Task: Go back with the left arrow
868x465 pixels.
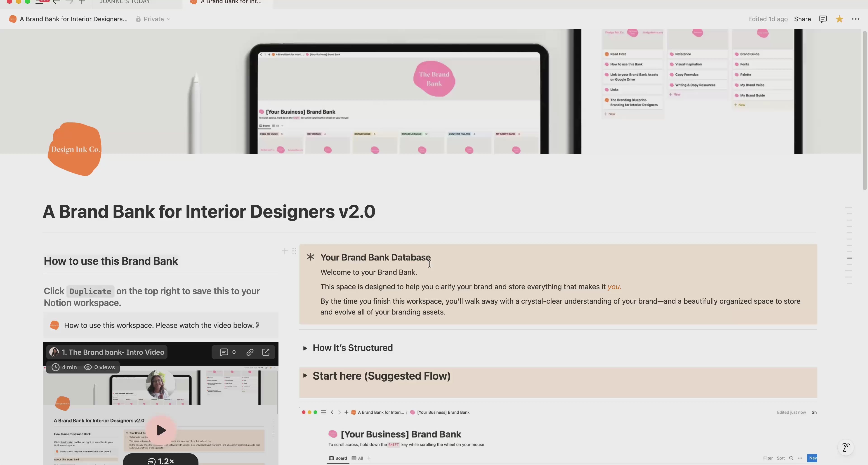Action: (x=56, y=2)
